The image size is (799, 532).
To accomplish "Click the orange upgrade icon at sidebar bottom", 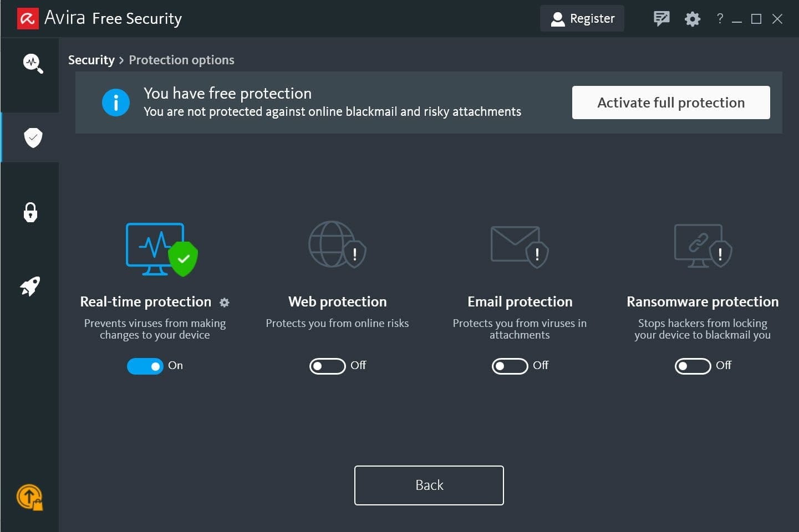I will point(30,497).
